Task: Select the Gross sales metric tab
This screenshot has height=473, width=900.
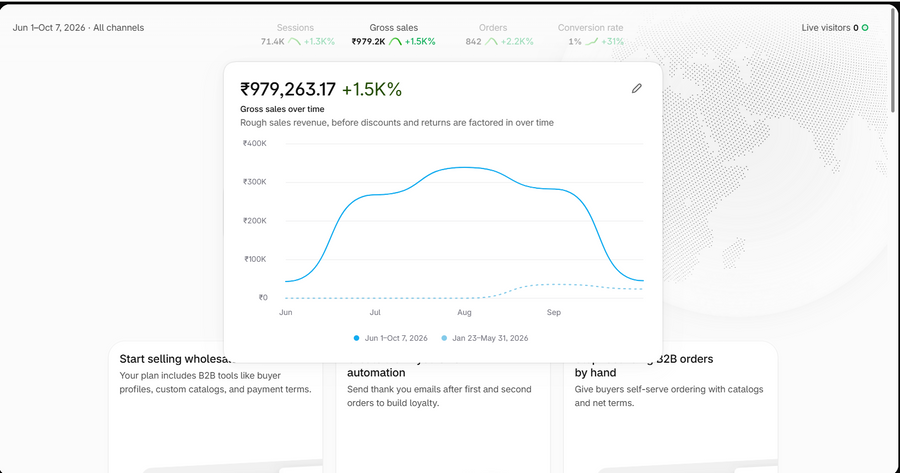Action: point(394,34)
